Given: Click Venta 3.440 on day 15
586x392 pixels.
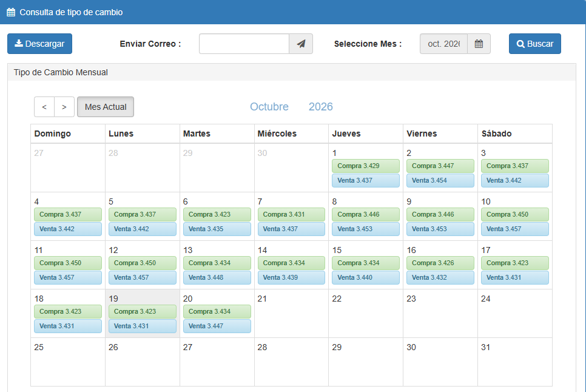Looking at the screenshot, I should (366, 278).
